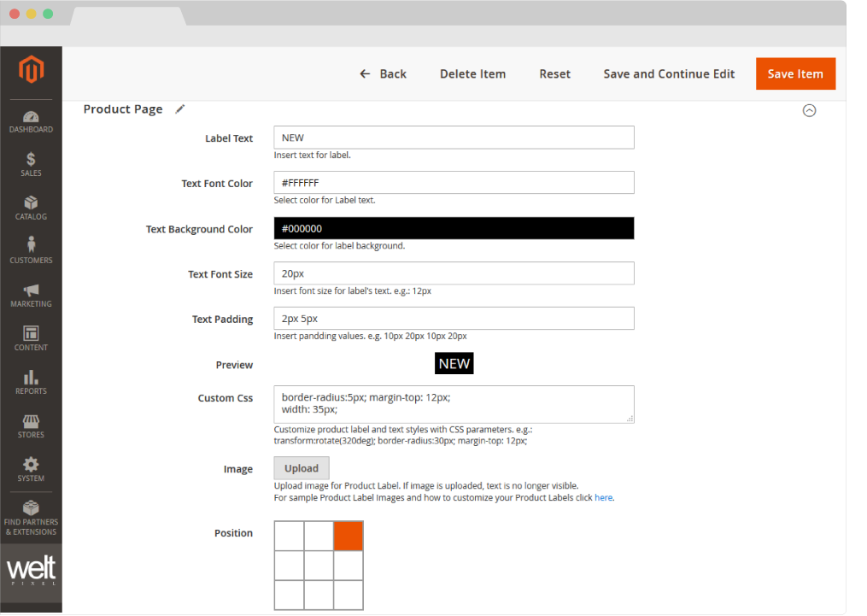The image size is (867, 616).
Task: Open the Marketing section icon
Action: pyautogui.click(x=31, y=292)
